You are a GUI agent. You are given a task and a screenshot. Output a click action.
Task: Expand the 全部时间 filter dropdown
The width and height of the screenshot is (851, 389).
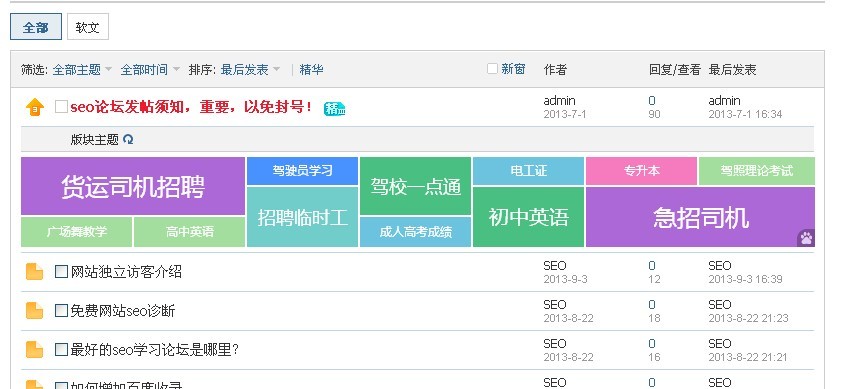click(x=150, y=69)
